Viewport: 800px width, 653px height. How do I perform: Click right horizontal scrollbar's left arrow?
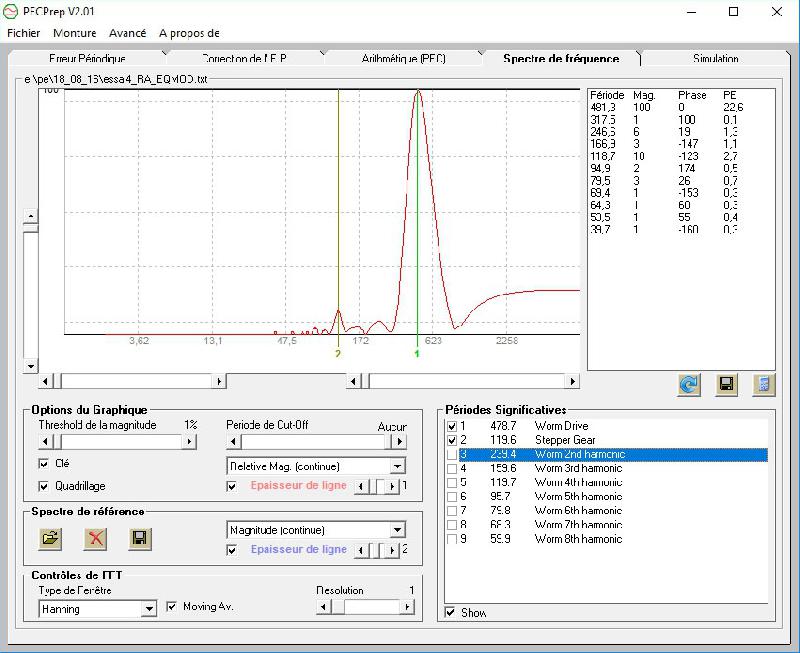click(x=353, y=381)
